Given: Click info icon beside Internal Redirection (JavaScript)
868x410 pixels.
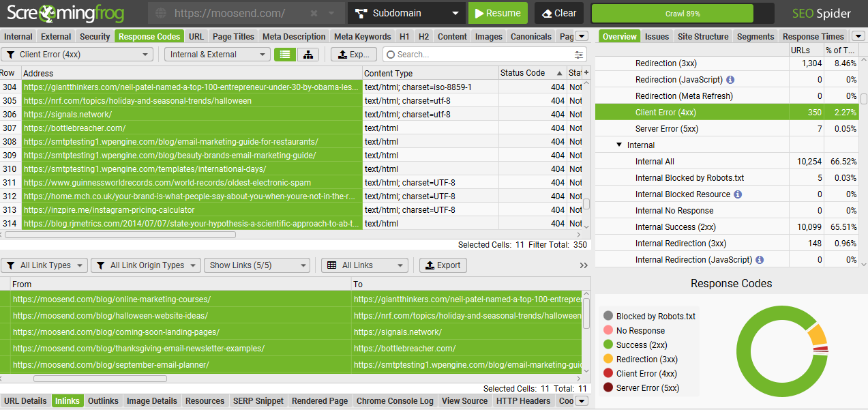Looking at the screenshot, I should [x=760, y=260].
